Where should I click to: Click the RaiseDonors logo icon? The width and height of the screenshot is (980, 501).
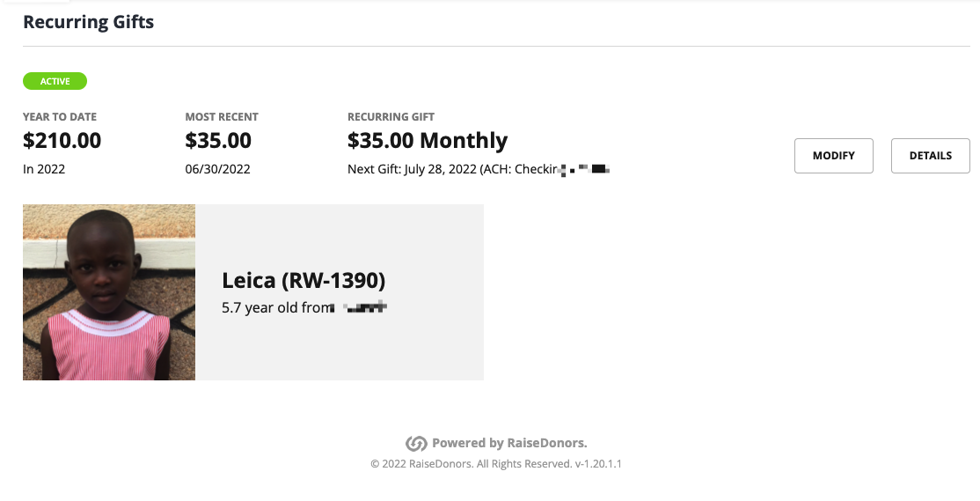coord(416,444)
